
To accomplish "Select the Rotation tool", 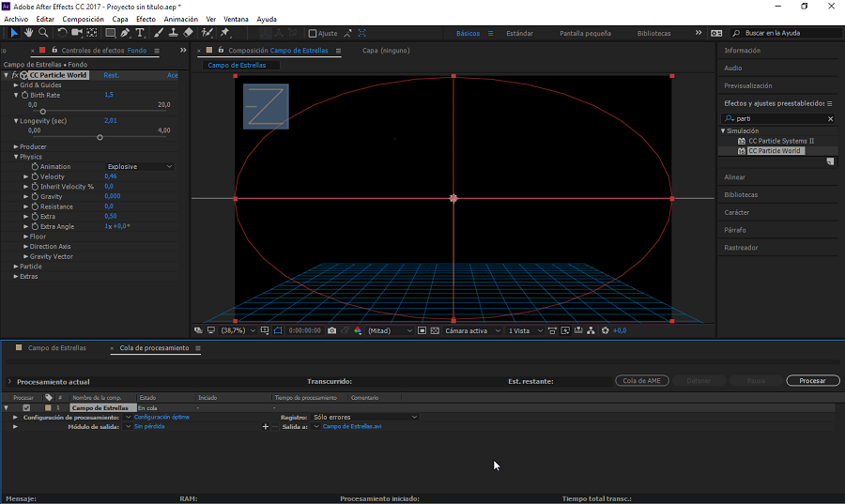I will (62, 33).
